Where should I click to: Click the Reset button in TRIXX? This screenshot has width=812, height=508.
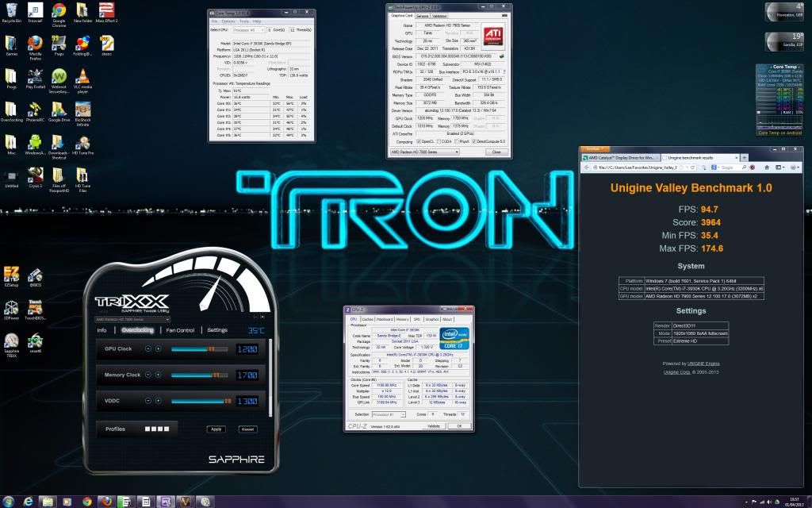248,429
